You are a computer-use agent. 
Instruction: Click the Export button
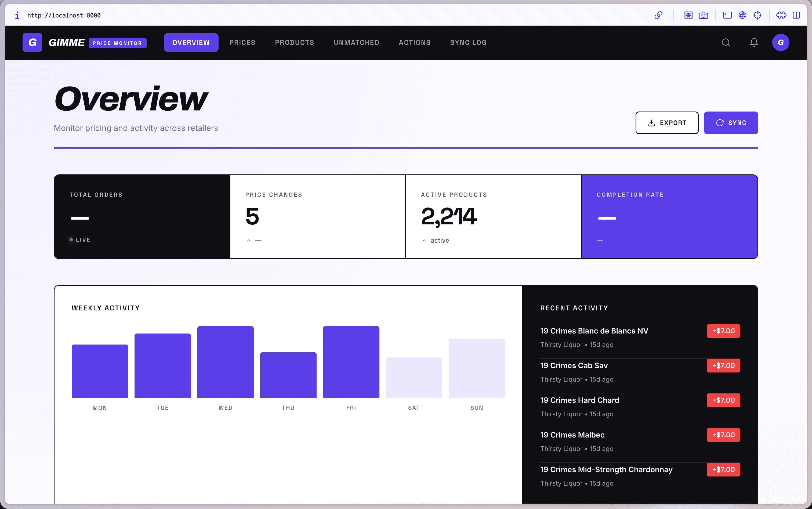[x=667, y=123]
